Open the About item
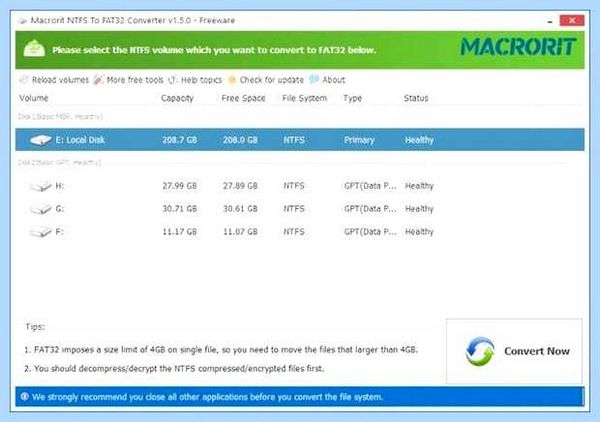The width and height of the screenshot is (600, 422). pos(328,80)
